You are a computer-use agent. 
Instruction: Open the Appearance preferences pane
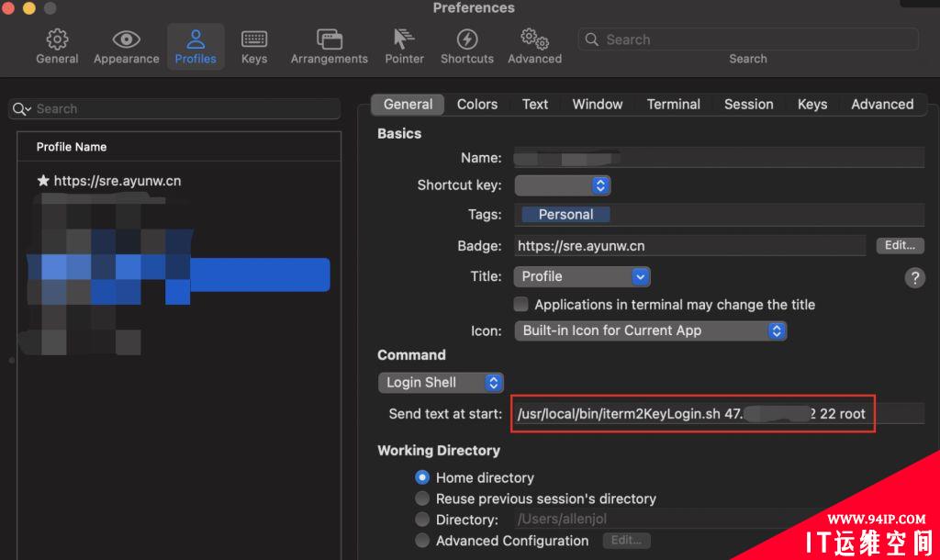coord(126,46)
